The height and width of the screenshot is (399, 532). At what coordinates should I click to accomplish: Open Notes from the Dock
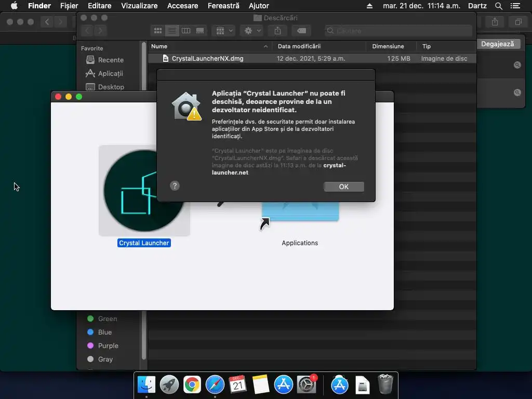point(261,385)
